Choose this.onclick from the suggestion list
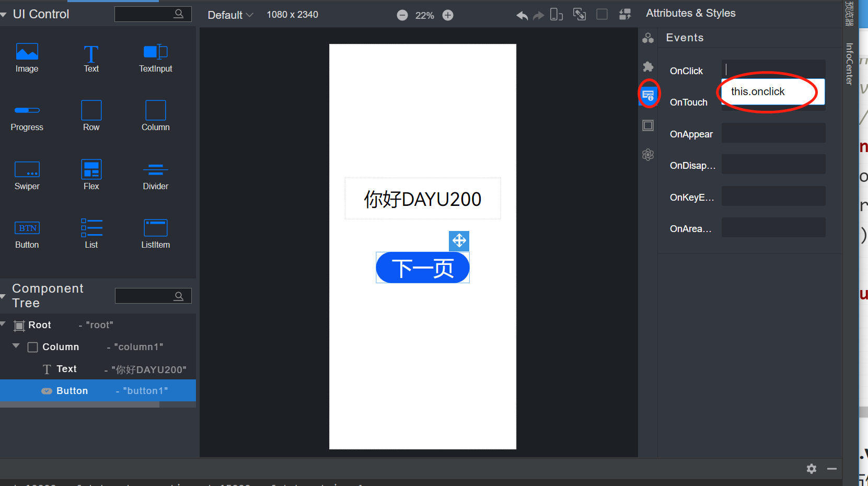The image size is (868, 486). 773,91
